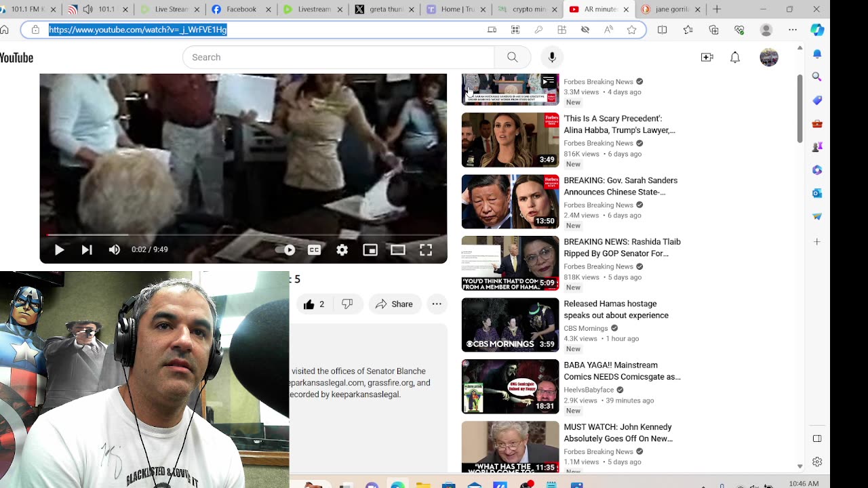The width and height of the screenshot is (868, 488).
Task: Turn on closed captions in player
Action: coord(314,249)
